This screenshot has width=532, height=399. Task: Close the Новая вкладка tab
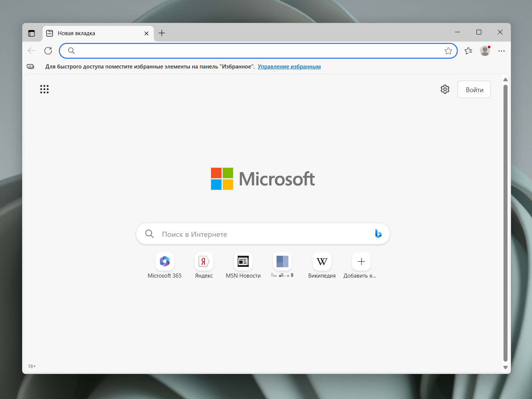point(146,33)
